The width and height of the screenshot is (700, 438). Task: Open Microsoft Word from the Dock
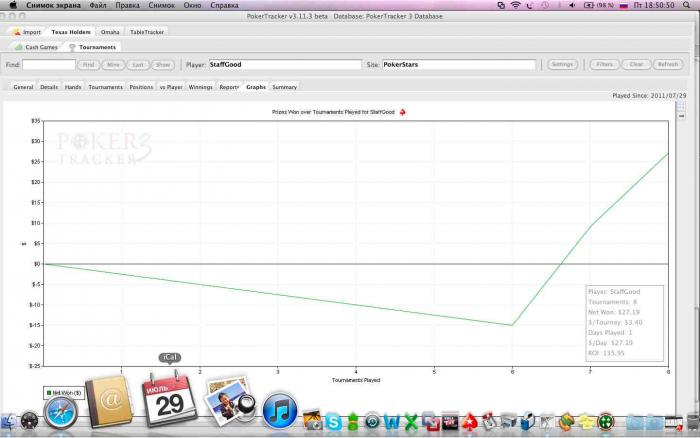(x=392, y=422)
